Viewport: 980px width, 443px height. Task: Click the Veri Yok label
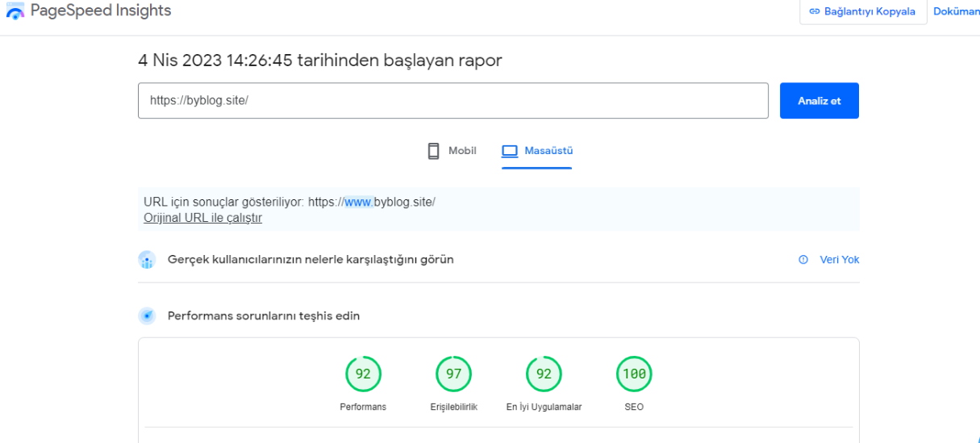click(840, 260)
